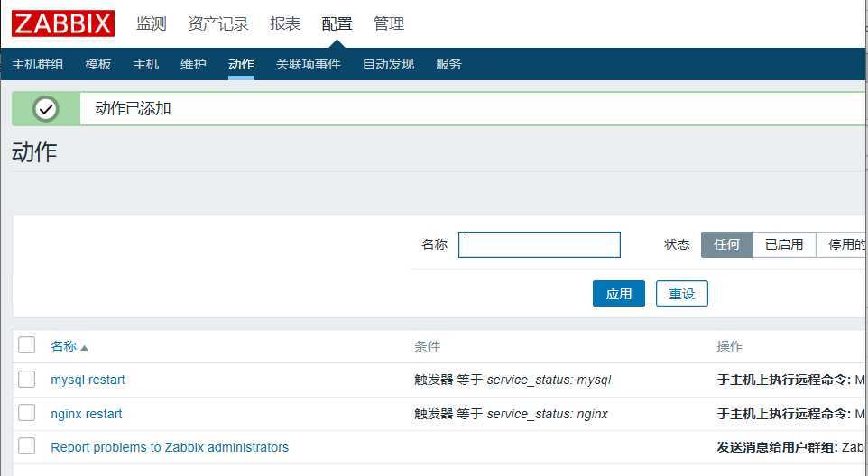This screenshot has height=476, width=868.
Task: Open the 报表 top menu
Action: [x=285, y=23]
